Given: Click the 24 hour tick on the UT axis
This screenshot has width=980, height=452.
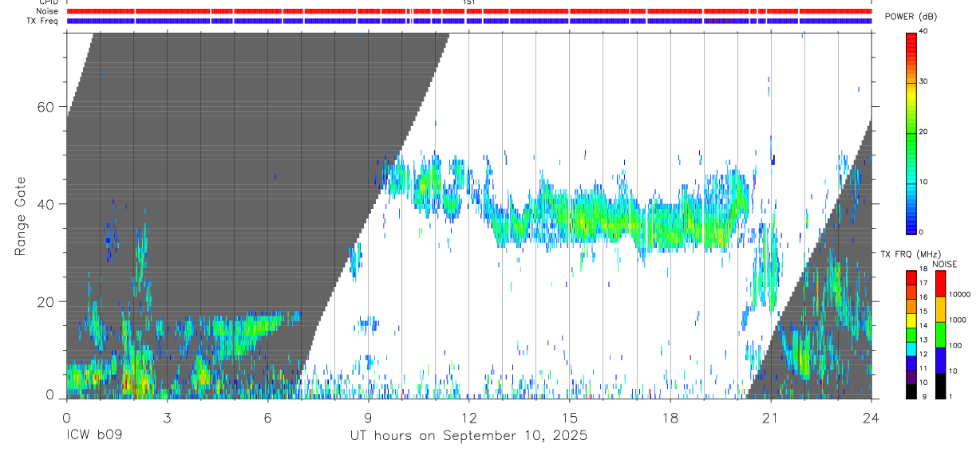Looking at the screenshot, I should (x=871, y=417).
